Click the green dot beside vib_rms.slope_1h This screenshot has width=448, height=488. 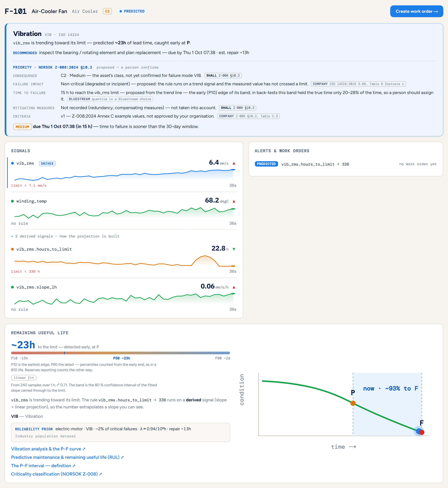pos(12,287)
